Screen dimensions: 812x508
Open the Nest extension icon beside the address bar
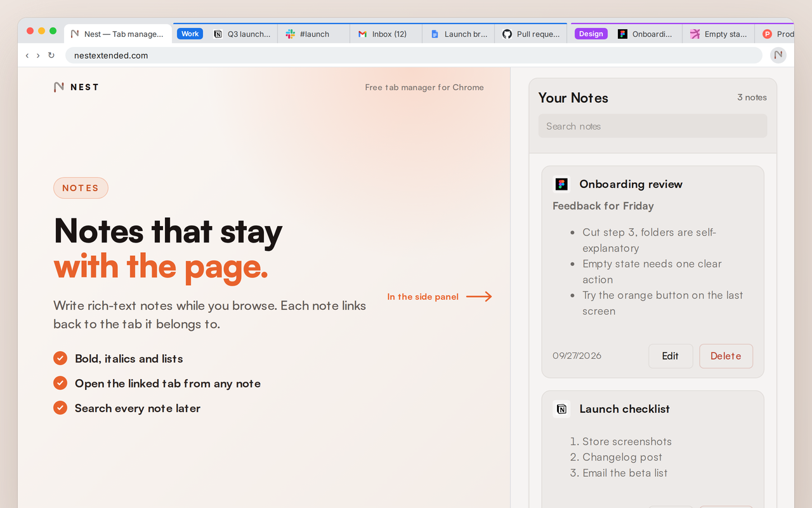[778, 55]
